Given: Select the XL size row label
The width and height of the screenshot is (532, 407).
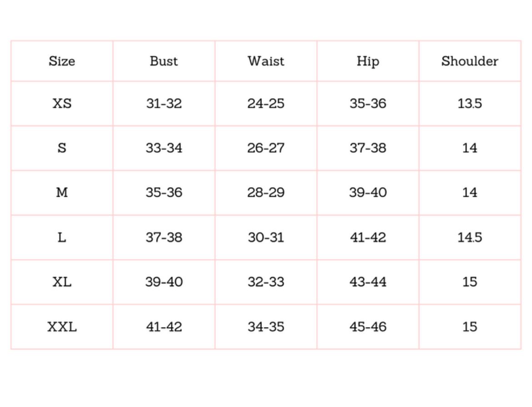Looking at the screenshot, I should [x=62, y=282].
